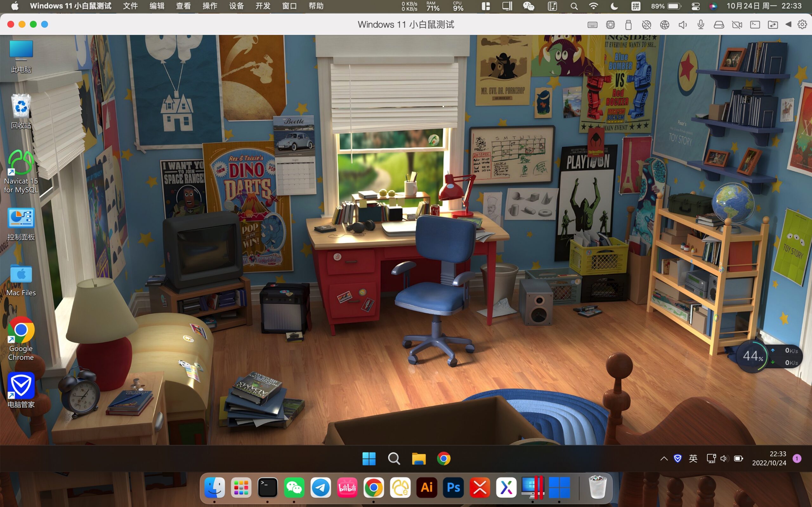Click the 电脑管家 shield tray icon
The image size is (812, 507).
tap(678, 458)
